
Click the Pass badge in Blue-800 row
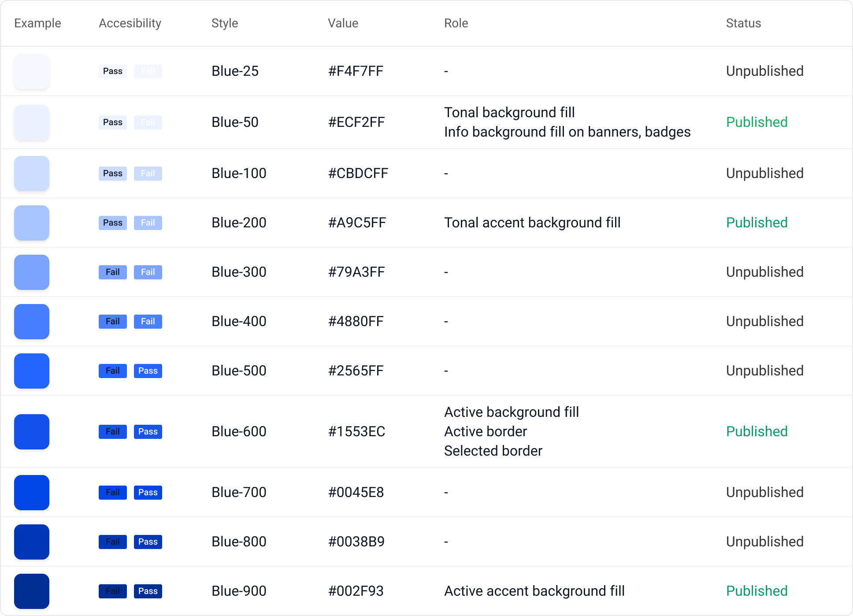[148, 542]
